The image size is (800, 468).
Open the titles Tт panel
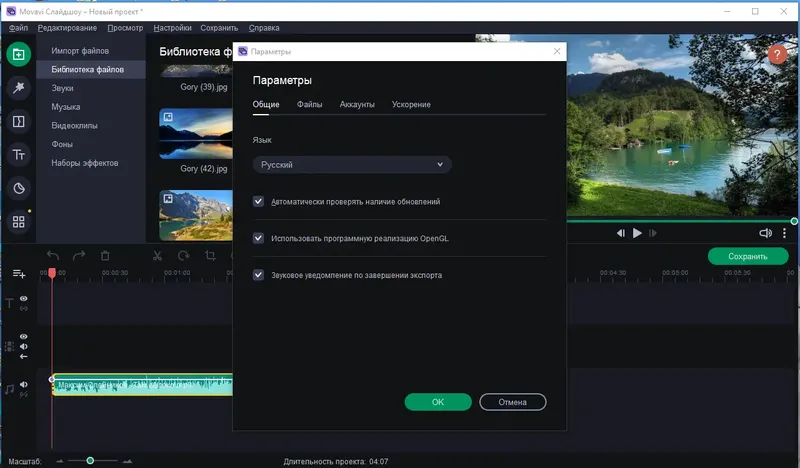[18, 155]
